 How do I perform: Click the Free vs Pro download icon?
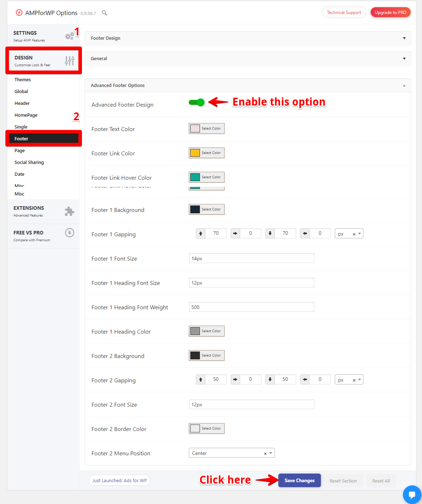[69, 233]
